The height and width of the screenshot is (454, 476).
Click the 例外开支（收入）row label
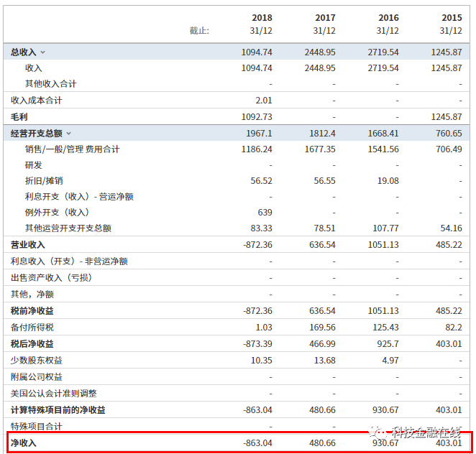click(57, 213)
